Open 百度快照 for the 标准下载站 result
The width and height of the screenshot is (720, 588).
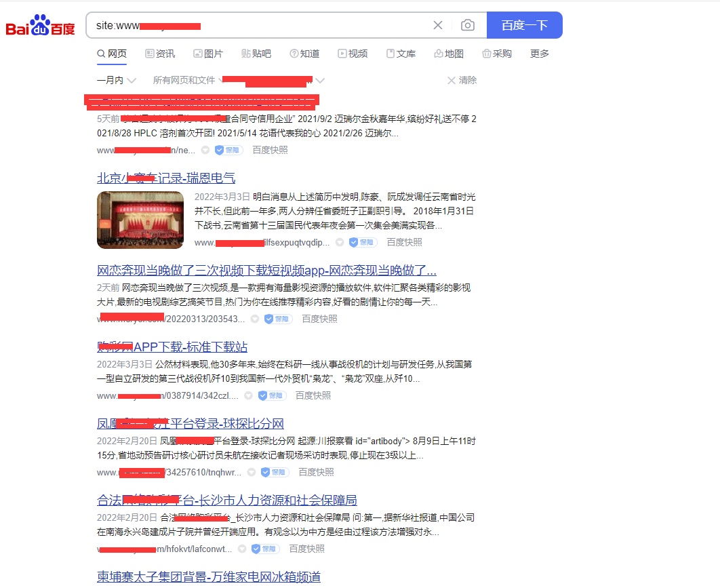click(313, 395)
